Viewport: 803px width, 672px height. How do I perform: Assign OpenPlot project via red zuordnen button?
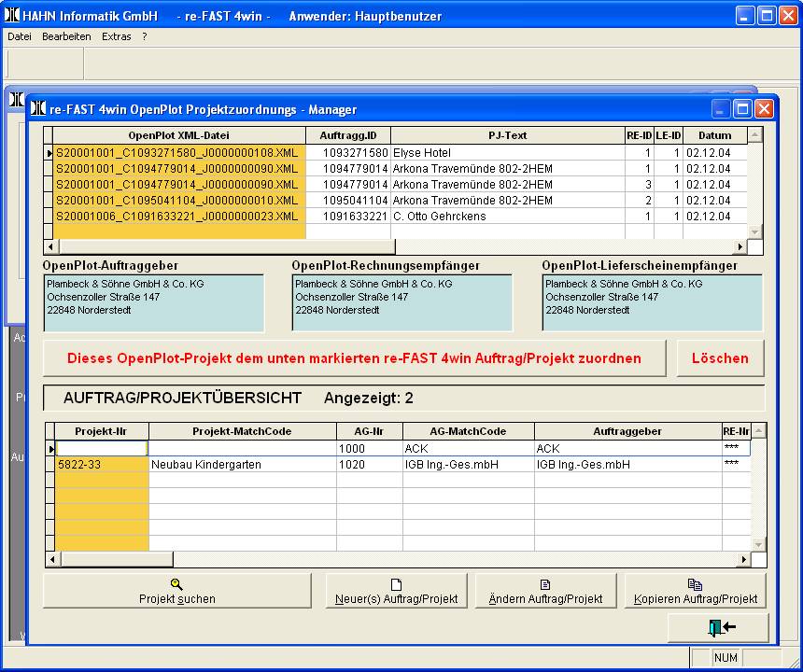355,358
